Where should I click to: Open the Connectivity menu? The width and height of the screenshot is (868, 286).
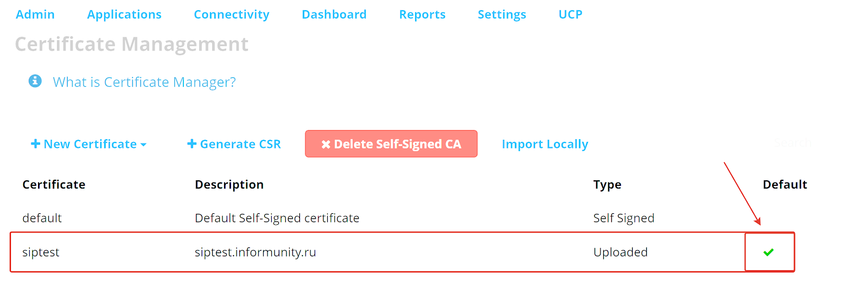point(232,15)
